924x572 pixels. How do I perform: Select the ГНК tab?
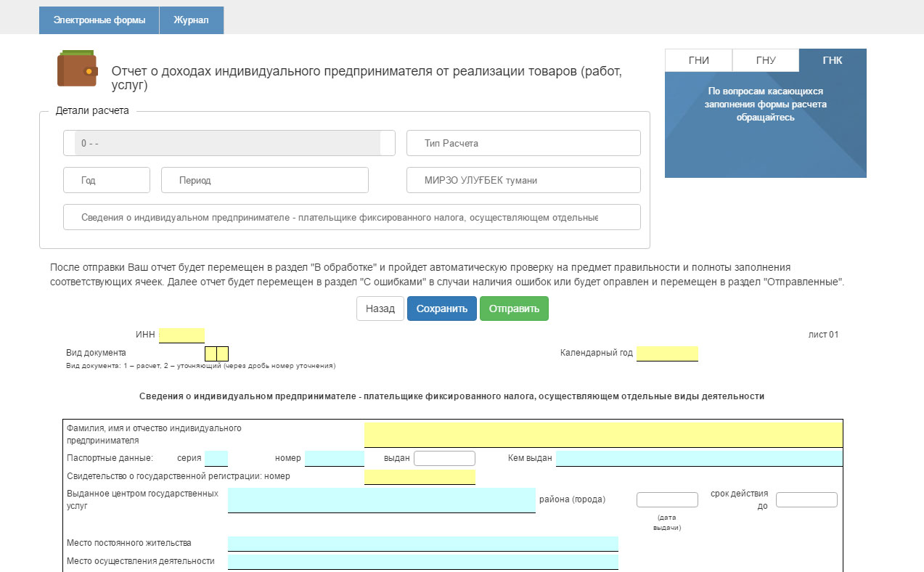click(x=832, y=60)
